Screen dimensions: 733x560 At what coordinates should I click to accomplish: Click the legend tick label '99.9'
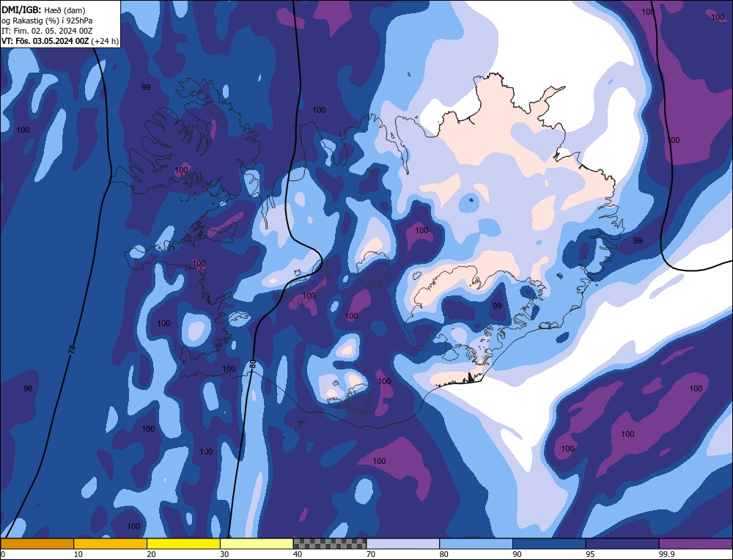[666, 554]
